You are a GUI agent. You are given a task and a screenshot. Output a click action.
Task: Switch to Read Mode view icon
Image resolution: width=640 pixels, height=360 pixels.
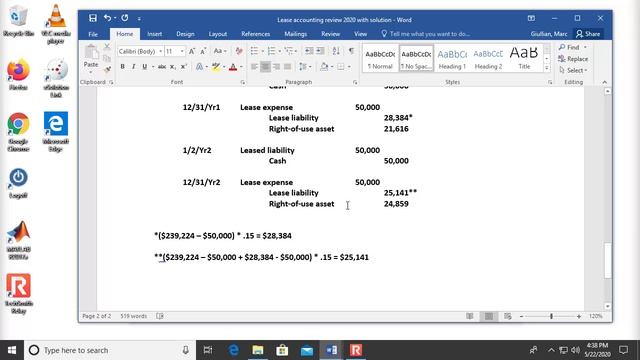coord(470,316)
